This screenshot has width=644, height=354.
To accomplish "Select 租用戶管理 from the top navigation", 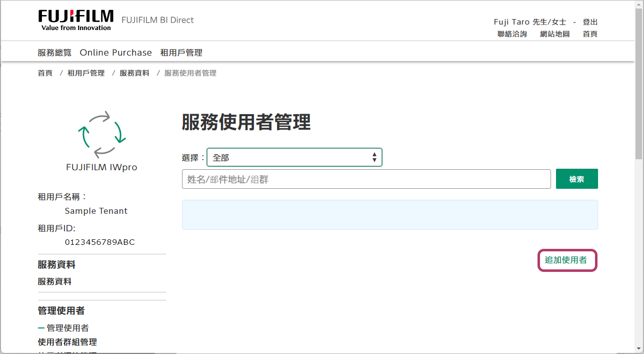I will (181, 52).
